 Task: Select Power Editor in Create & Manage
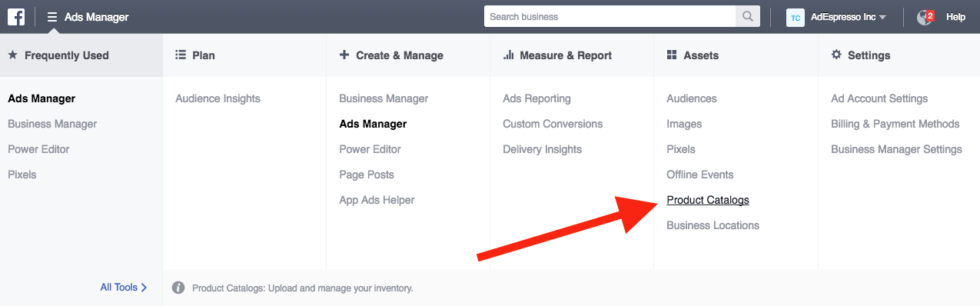click(x=370, y=149)
